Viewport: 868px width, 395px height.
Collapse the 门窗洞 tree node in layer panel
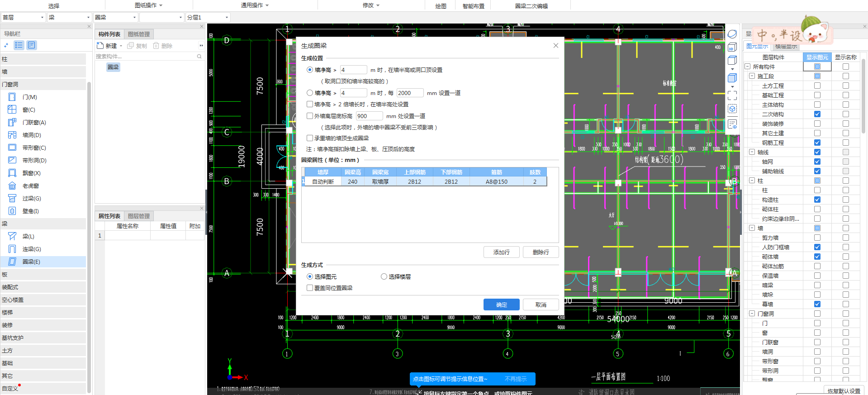point(752,314)
